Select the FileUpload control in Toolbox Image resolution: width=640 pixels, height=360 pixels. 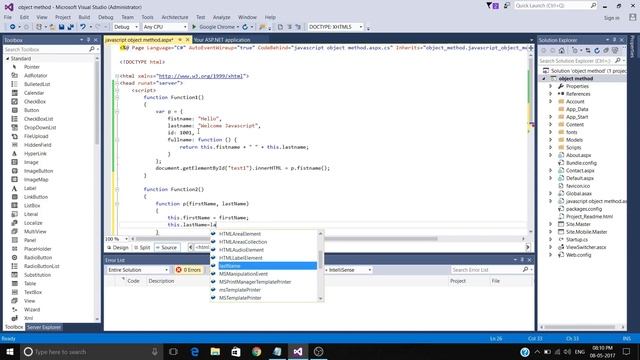point(36,136)
